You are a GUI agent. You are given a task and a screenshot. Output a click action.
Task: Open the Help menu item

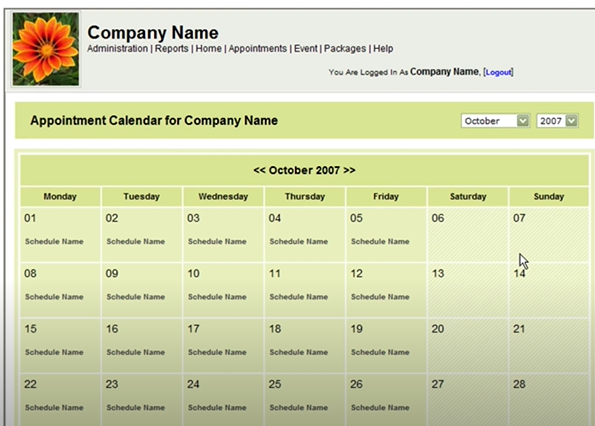383,49
